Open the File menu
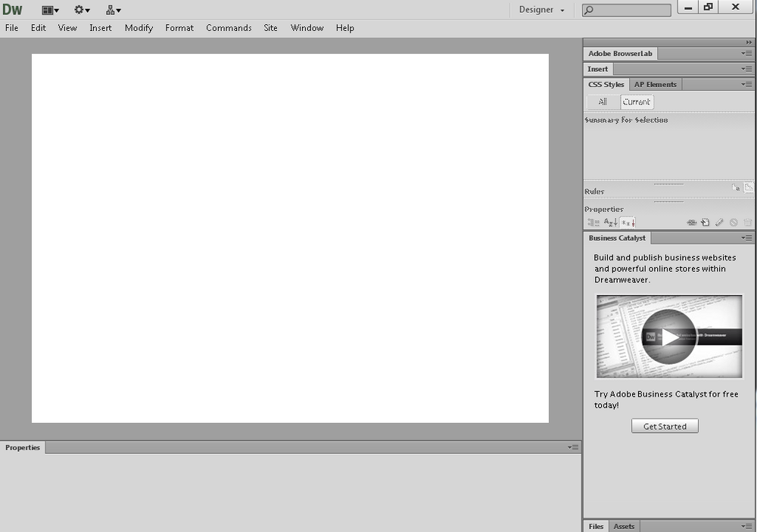Screen dimensions: 757x532 pos(11,28)
